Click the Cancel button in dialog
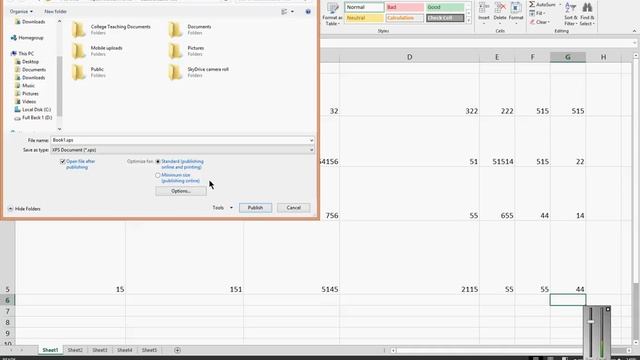The height and width of the screenshot is (360, 640). [x=293, y=208]
